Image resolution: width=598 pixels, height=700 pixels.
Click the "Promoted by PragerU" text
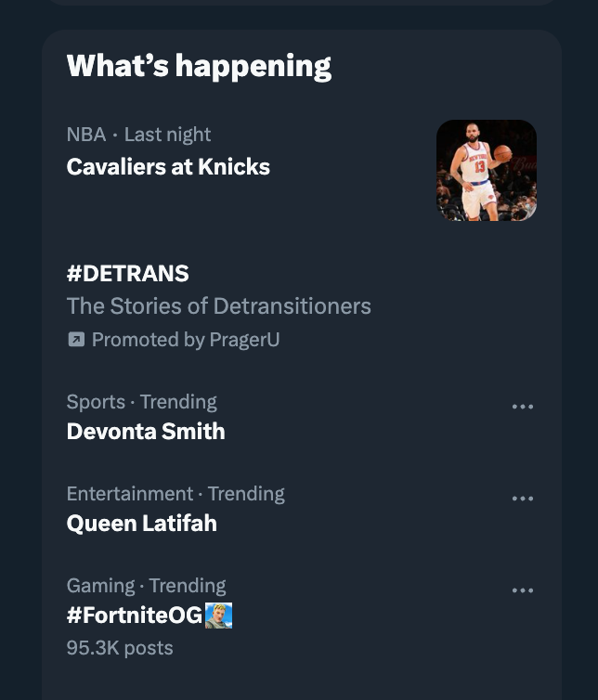click(186, 340)
